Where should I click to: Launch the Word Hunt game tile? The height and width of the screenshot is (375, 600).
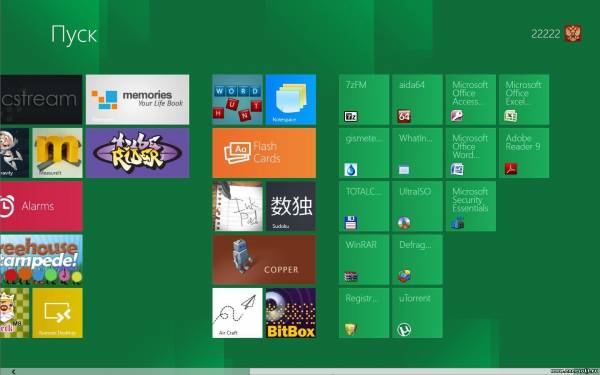237,99
